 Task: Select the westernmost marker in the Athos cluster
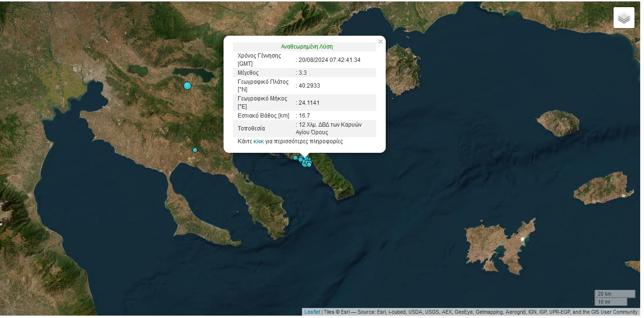point(295,158)
